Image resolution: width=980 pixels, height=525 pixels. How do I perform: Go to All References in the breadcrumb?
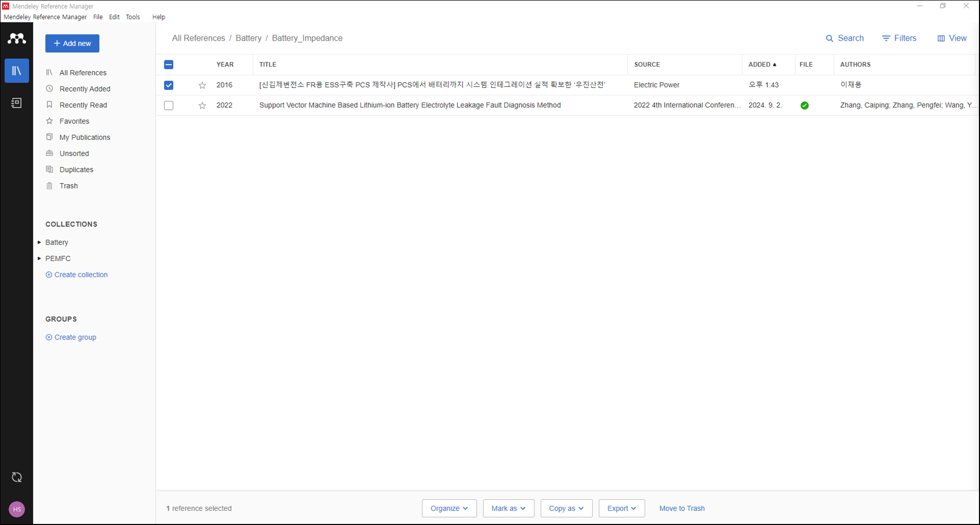tap(199, 38)
